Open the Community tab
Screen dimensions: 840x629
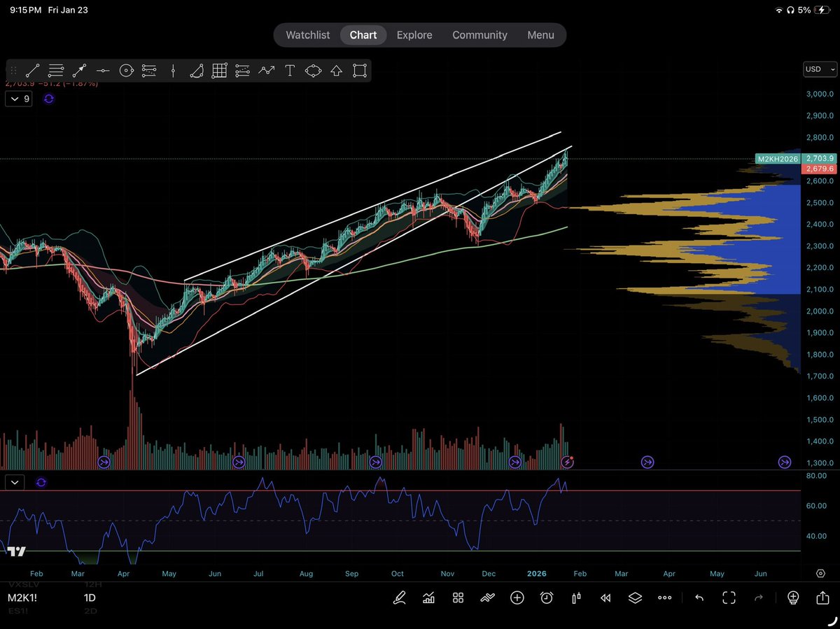pyautogui.click(x=479, y=35)
